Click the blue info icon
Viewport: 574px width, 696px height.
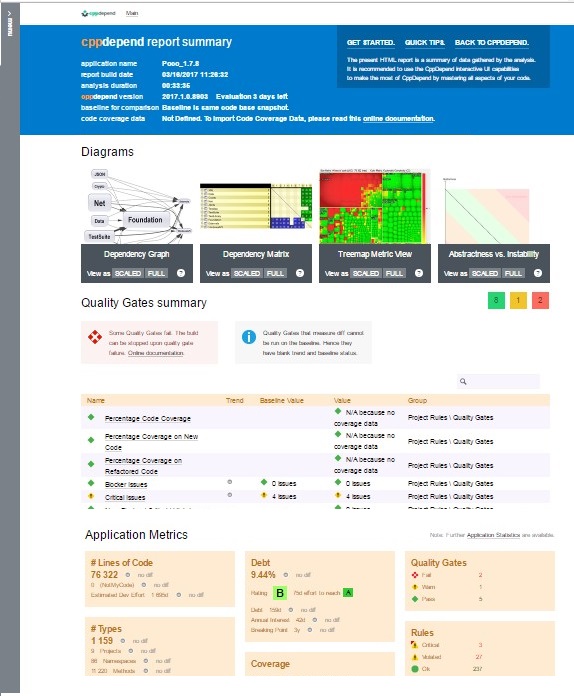click(249, 337)
